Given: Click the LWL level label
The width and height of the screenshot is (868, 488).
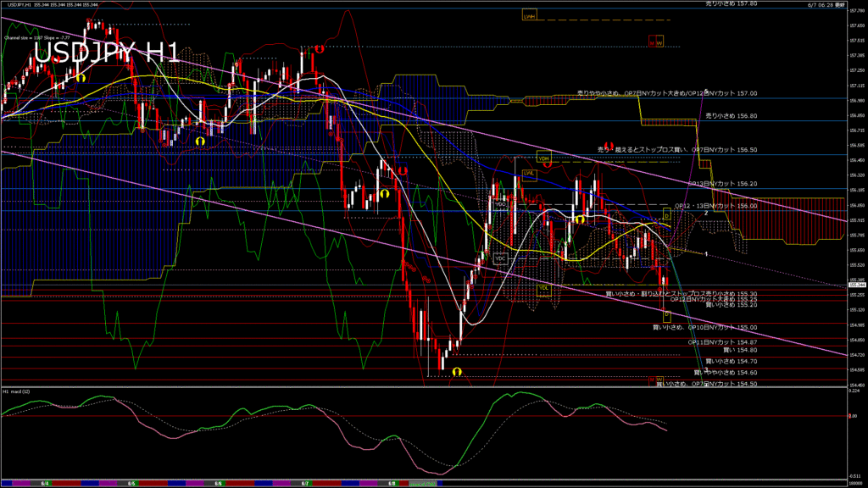Looking at the screenshot, I should [530, 174].
